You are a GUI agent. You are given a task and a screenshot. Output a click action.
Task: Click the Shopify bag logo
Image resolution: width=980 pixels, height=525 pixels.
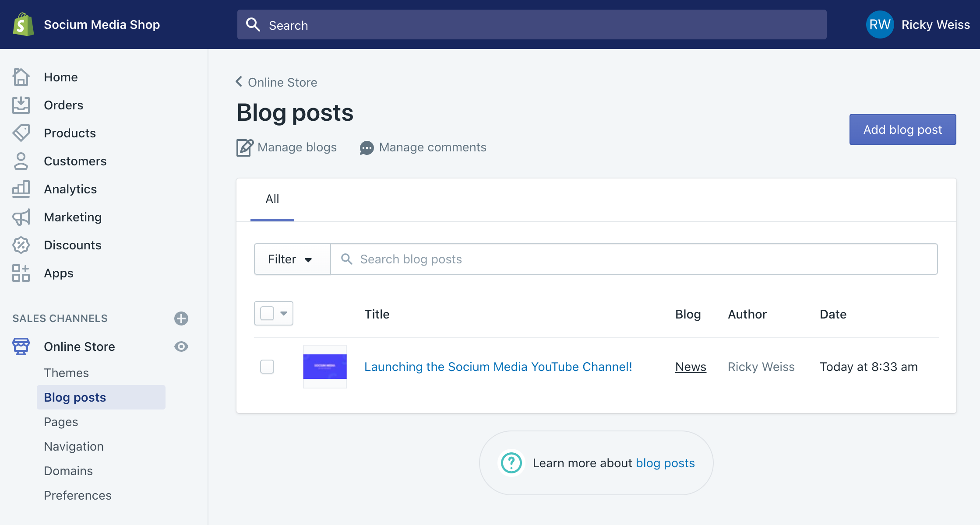coord(23,24)
